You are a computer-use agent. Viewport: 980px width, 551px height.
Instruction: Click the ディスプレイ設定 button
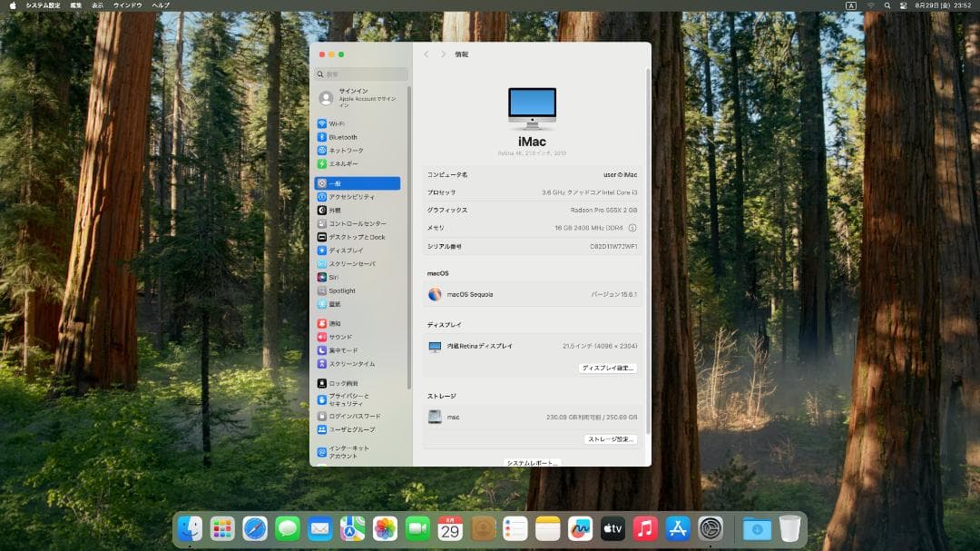coord(608,368)
